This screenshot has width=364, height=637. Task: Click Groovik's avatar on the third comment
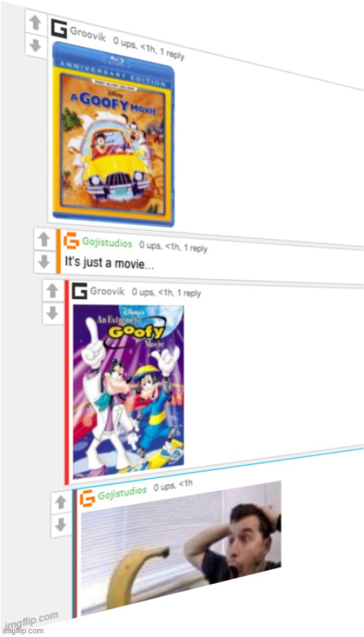point(79,292)
